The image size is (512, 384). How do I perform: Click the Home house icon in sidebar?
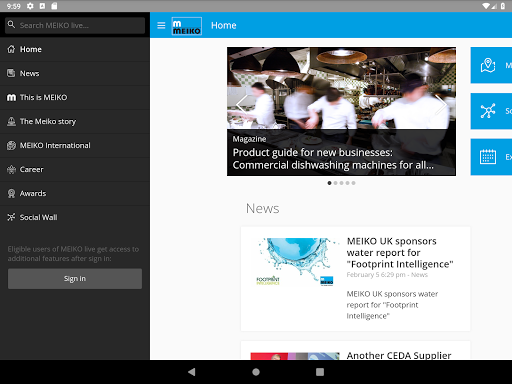pyautogui.click(x=11, y=49)
